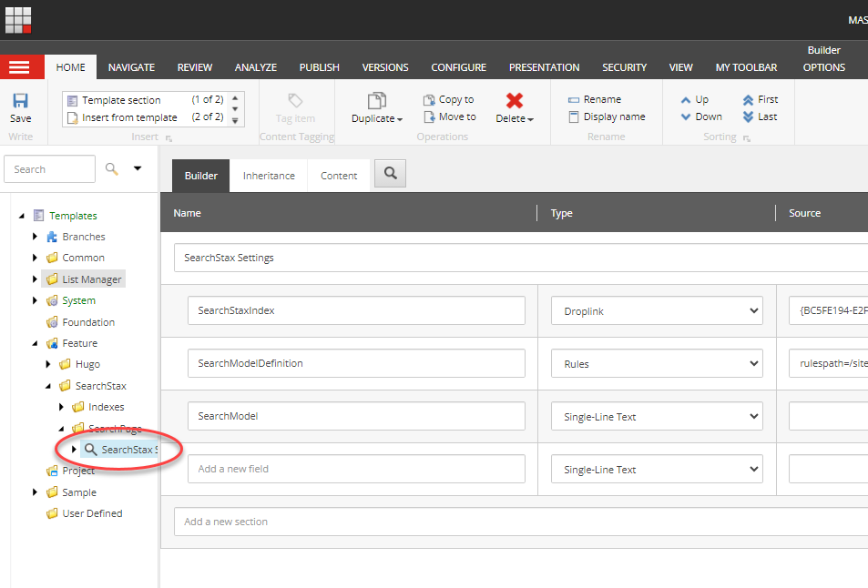The height and width of the screenshot is (588, 868).
Task: Move item Down with arrow icon
Action: [686, 117]
